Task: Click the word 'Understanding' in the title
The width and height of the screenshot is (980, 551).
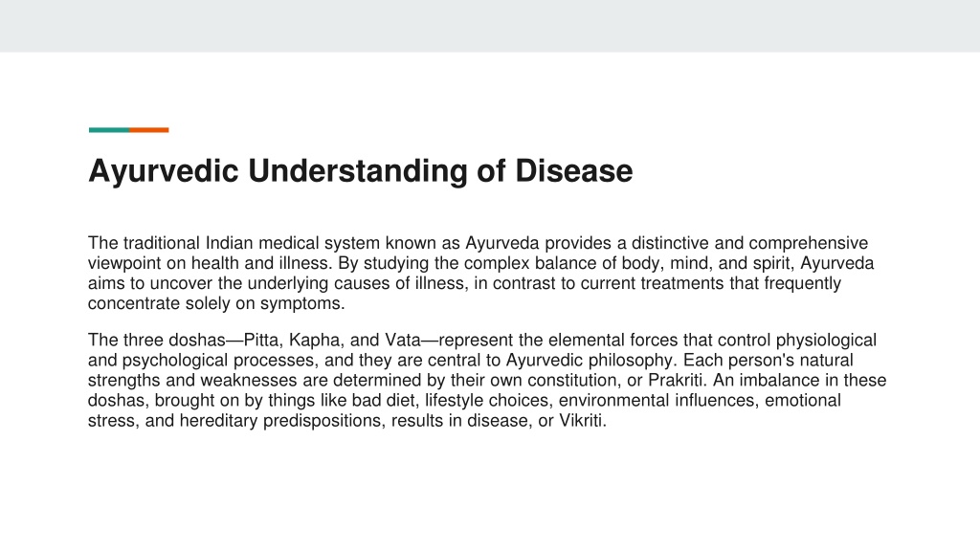Action: pos(358,171)
